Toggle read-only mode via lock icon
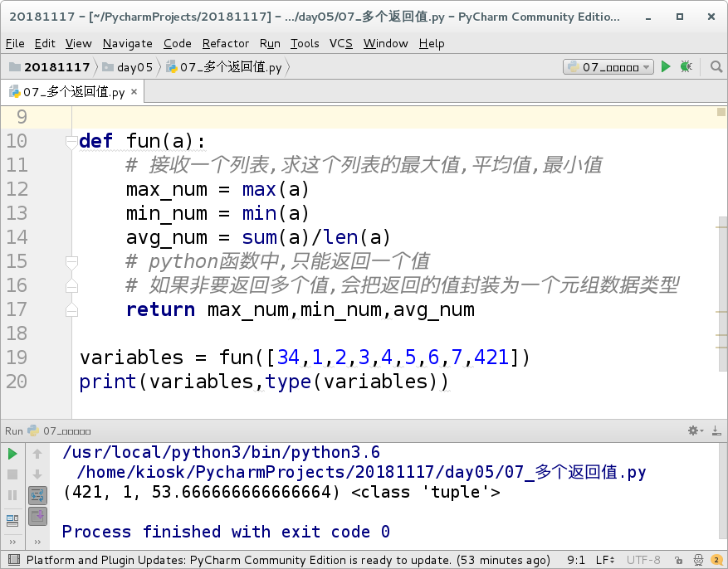The height and width of the screenshot is (569, 728). tap(677, 559)
